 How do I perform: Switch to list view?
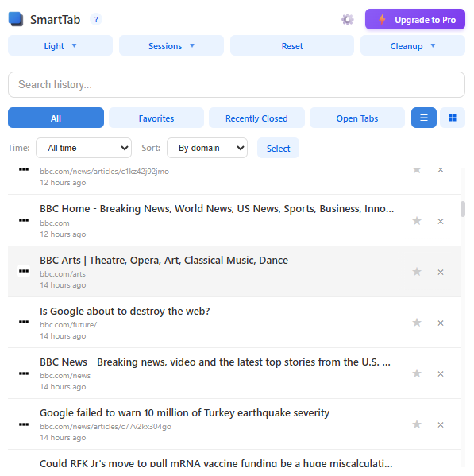point(424,118)
